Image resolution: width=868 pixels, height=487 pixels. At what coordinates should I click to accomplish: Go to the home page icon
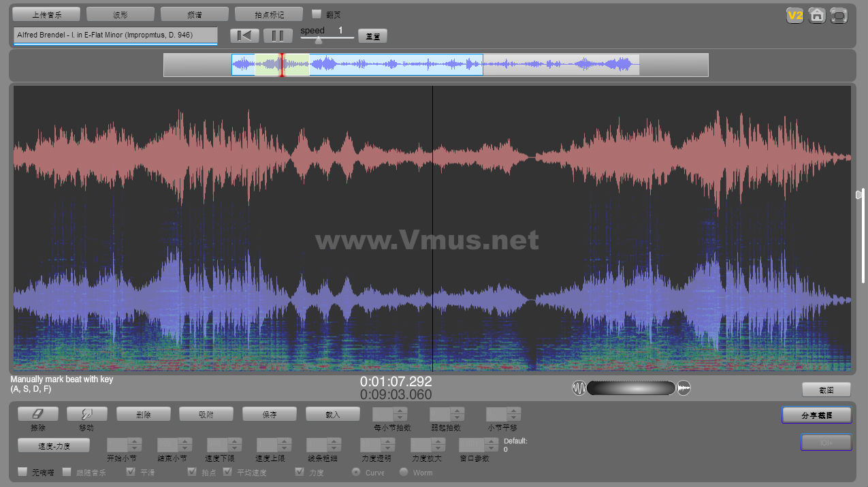click(817, 16)
